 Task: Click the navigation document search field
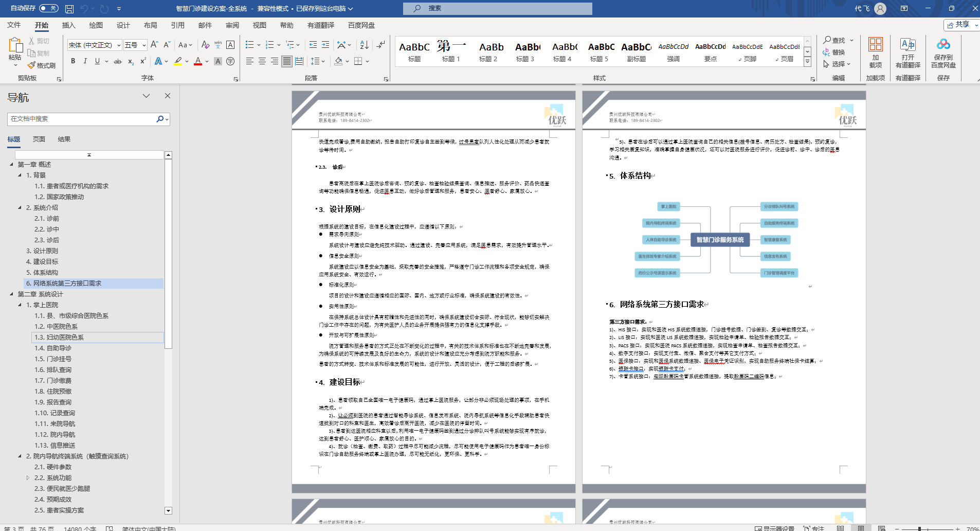point(82,119)
